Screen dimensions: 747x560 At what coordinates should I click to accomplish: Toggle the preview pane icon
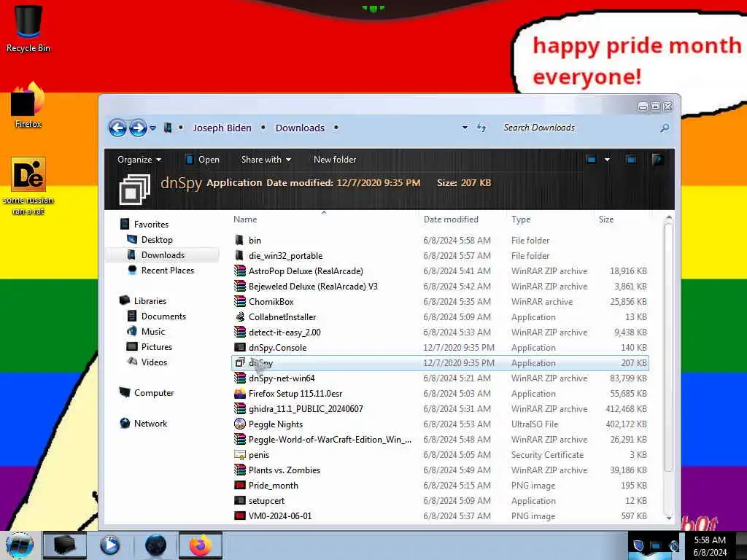click(631, 160)
